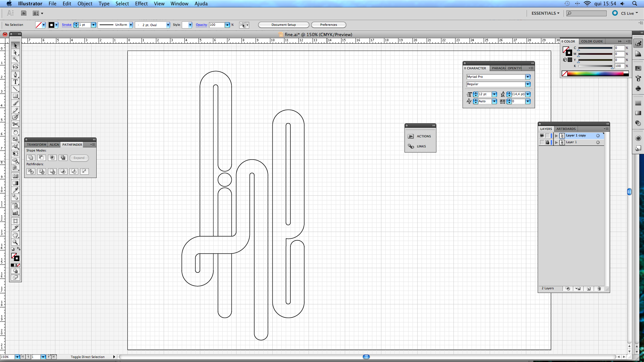Select the Pen tool
This screenshot has height=362, width=644.
pyautogui.click(x=15, y=75)
